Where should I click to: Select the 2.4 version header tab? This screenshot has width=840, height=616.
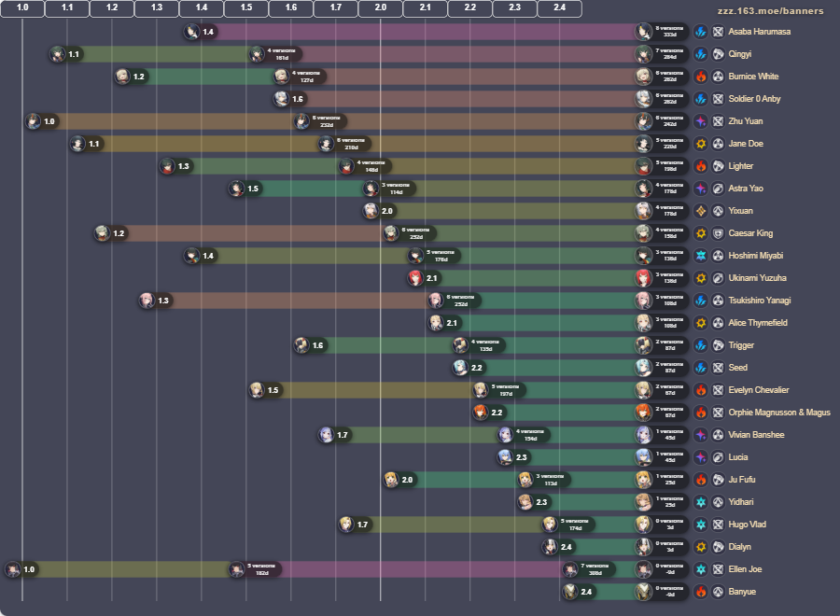(559, 8)
